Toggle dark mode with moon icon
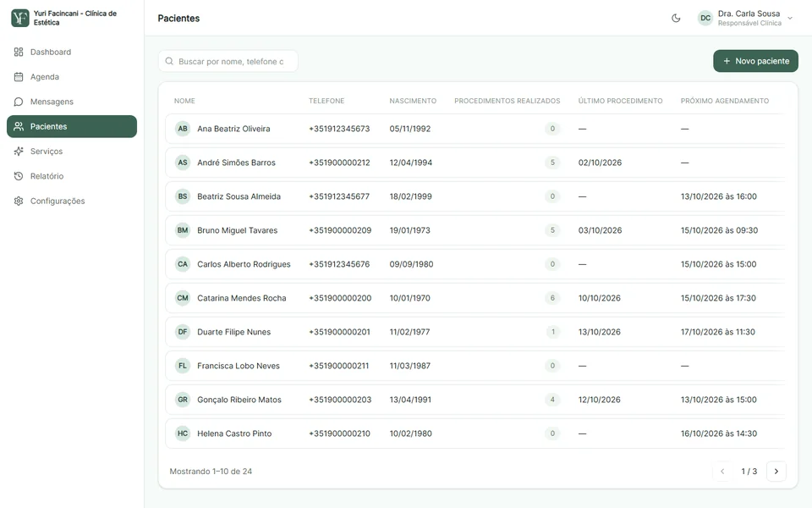 676,18
